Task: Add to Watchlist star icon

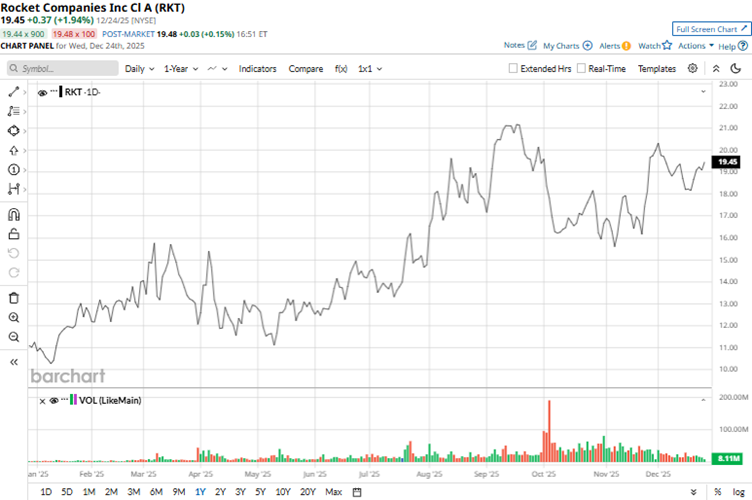Action: tap(667, 46)
